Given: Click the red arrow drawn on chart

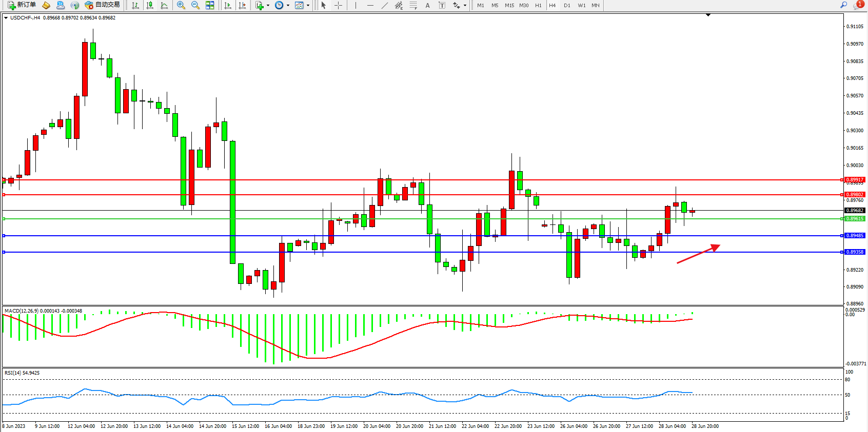Looking at the screenshot, I should click(x=698, y=254).
